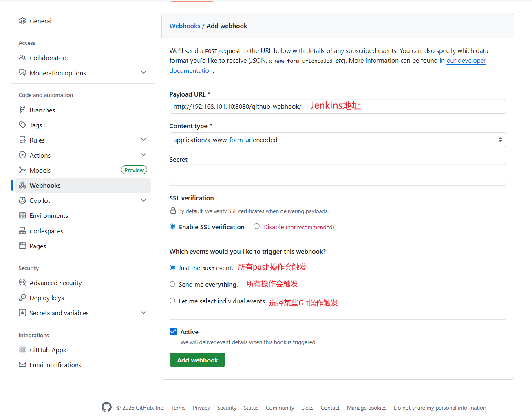The height and width of the screenshot is (419, 532).
Task: Click the Deploy keys key icon
Action: pos(22,298)
